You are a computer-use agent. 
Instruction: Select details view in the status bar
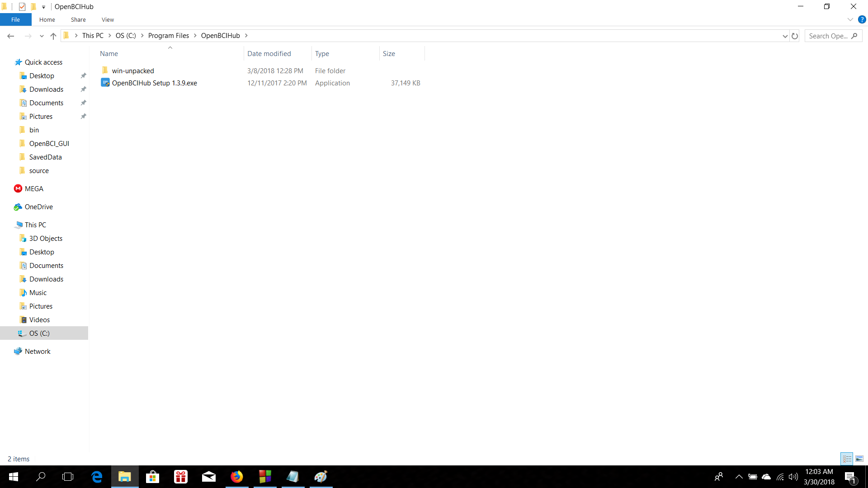coord(846,458)
